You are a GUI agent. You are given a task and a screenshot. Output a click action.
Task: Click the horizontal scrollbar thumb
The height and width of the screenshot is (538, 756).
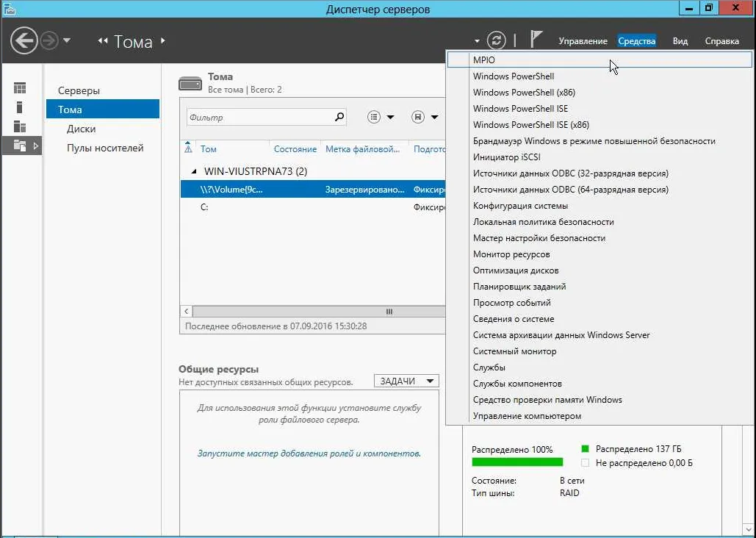pos(319,312)
